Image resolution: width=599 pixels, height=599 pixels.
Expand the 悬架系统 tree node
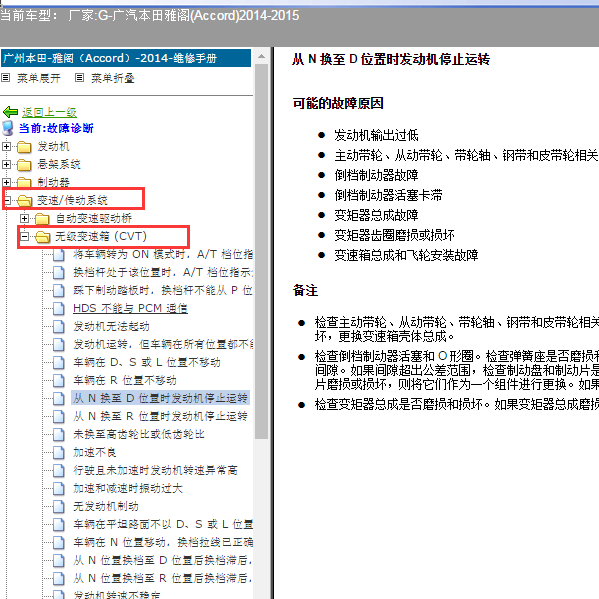(x=6, y=164)
